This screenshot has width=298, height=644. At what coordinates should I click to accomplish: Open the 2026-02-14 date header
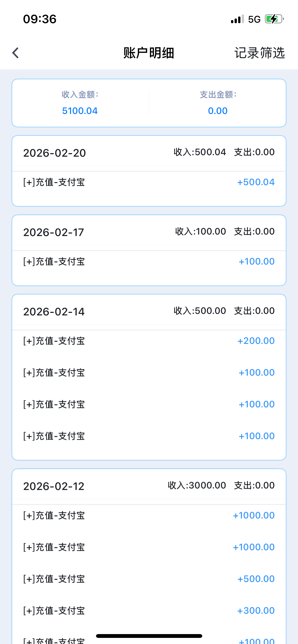pyautogui.click(x=54, y=312)
